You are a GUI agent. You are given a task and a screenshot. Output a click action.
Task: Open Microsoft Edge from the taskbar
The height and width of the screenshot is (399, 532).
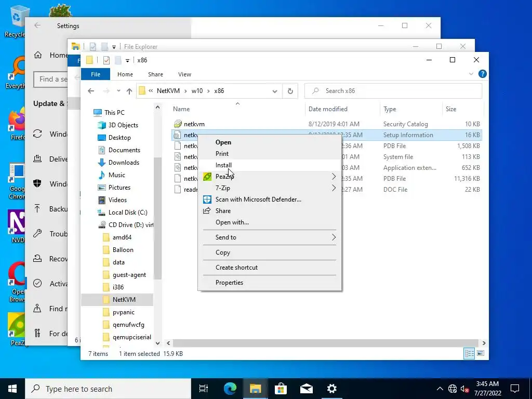tap(230, 389)
